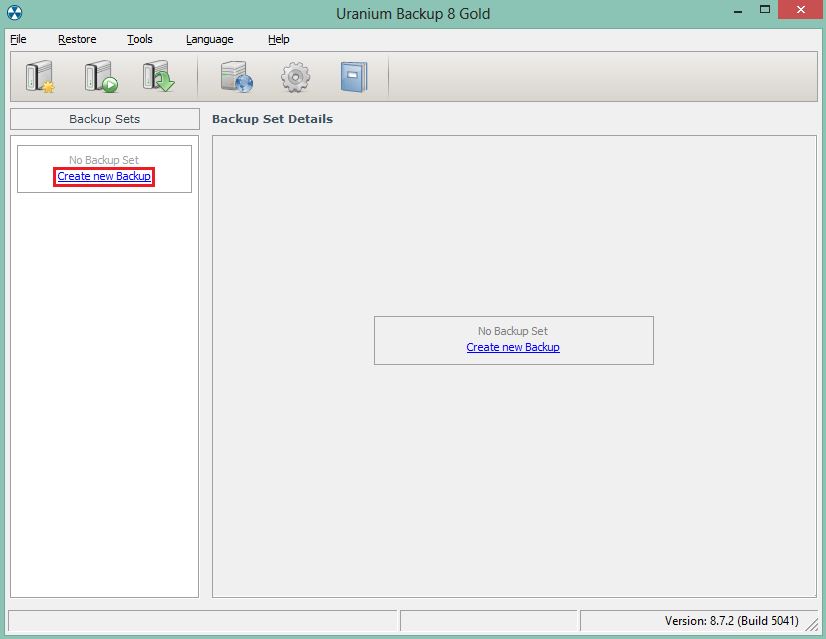The width and height of the screenshot is (826, 639).
Task: Click Create new Backup link in Backup Sets panel
Action: tap(104, 176)
